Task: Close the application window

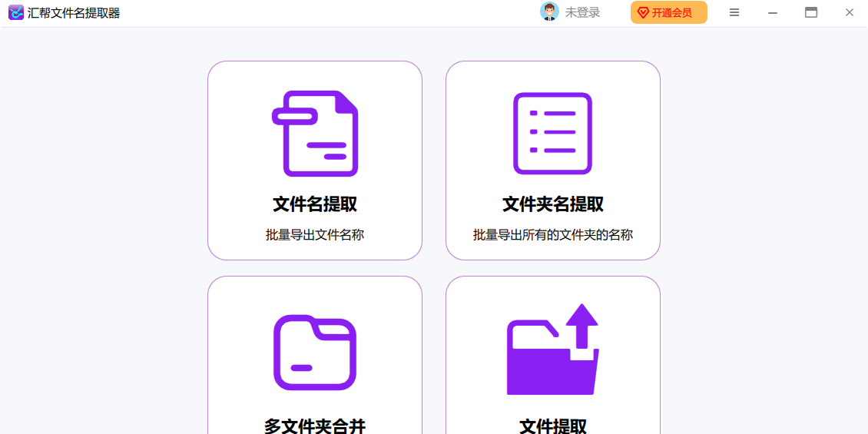Action: tap(850, 13)
